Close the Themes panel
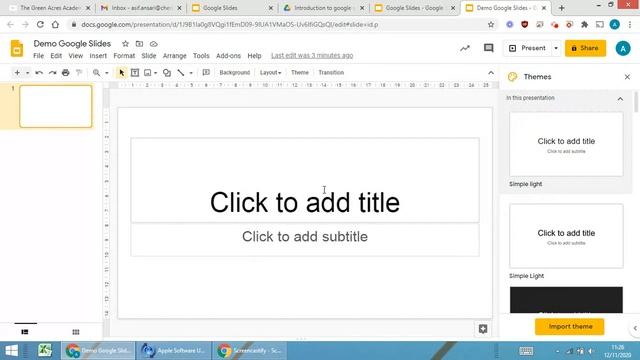The width and height of the screenshot is (640, 360). (x=627, y=77)
